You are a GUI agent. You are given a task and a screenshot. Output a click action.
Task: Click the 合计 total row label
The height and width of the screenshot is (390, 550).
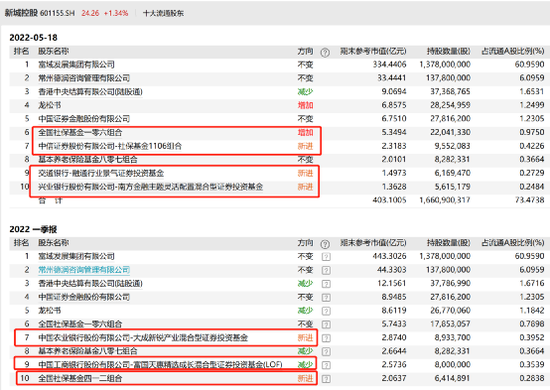click(x=50, y=201)
